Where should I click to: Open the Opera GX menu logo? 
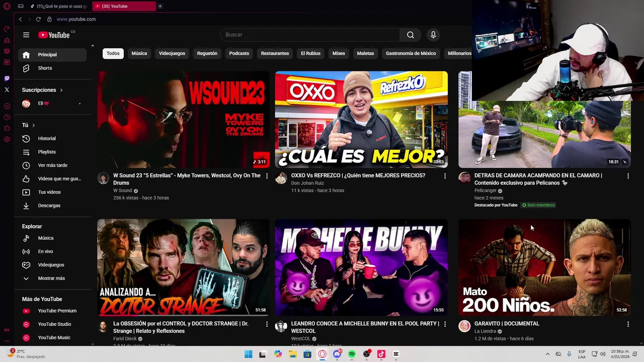pyautogui.click(x=7, y=6)
